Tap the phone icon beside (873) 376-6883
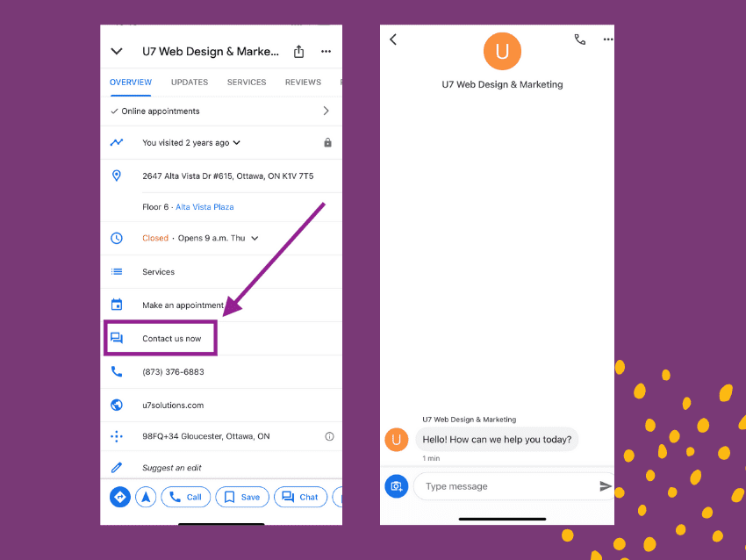Image resolution: width=746 pixels, height=560 pixels. 117,371
